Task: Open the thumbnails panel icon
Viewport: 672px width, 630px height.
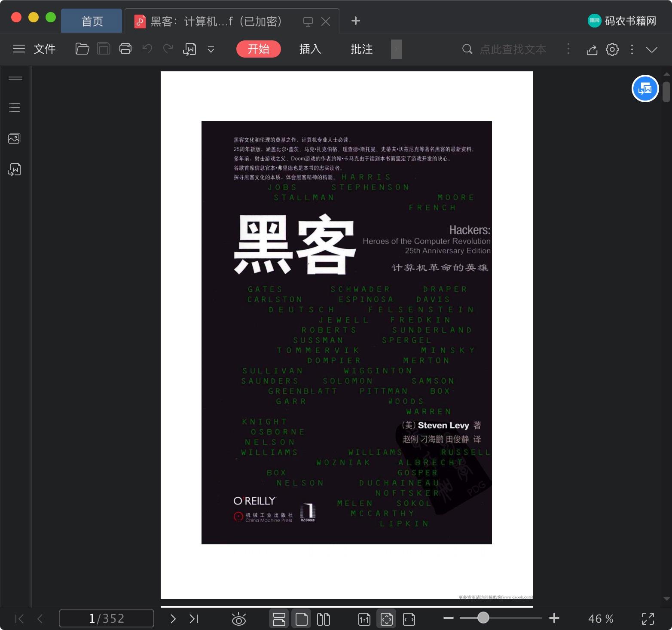Action: (14, 138)
